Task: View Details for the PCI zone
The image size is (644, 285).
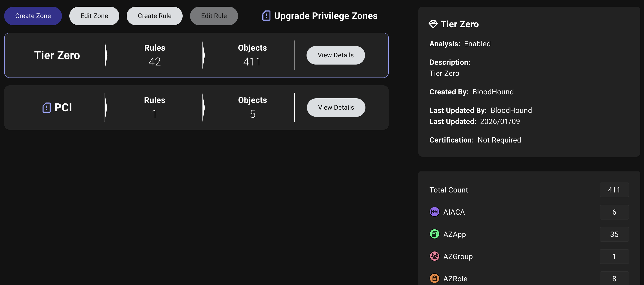Action: click(336, 107)
